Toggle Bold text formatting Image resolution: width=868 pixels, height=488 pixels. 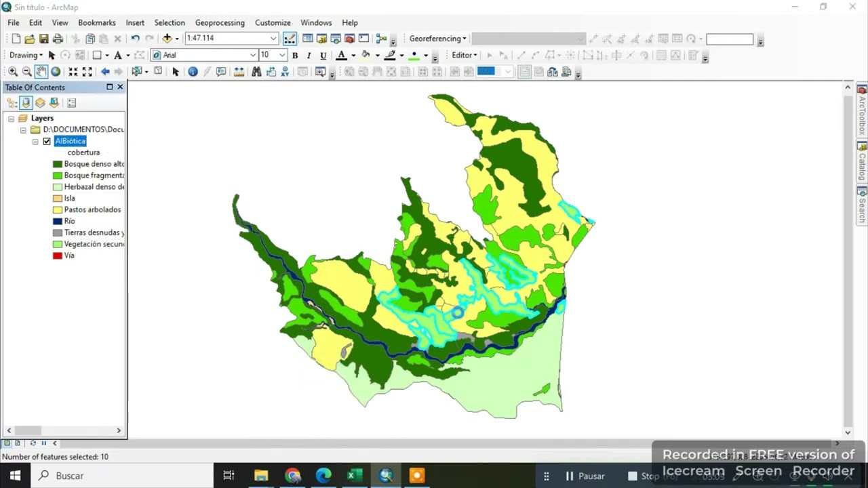295,56
